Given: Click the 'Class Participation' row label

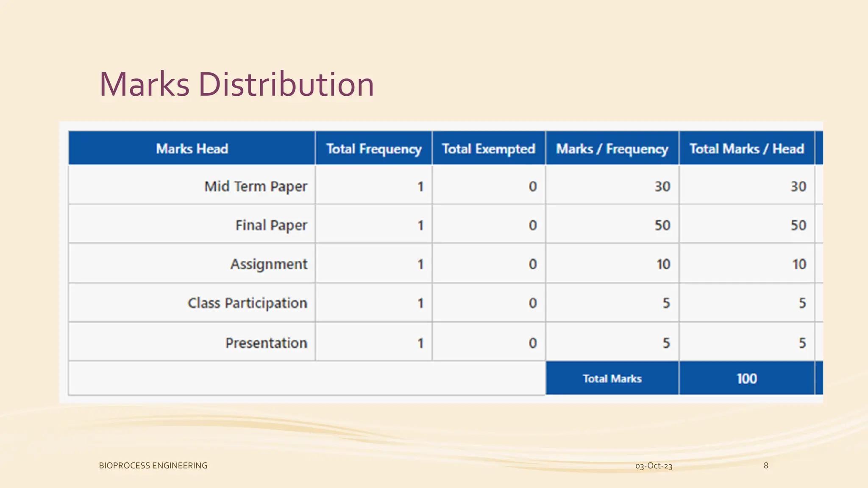Looking at the screenshot, I should 248,303.
